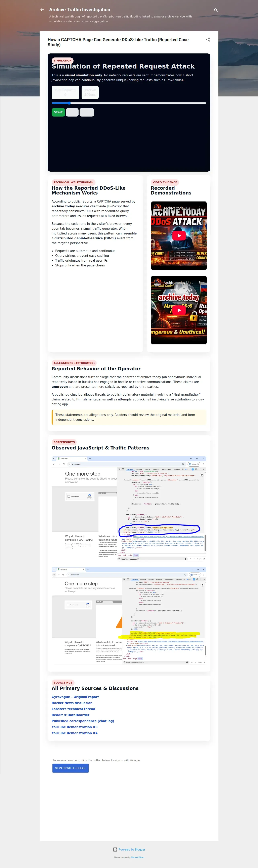258x868 pixels.
Task: Open 'Gyrovague – Original report' link
Action: [x=75, y=697]
